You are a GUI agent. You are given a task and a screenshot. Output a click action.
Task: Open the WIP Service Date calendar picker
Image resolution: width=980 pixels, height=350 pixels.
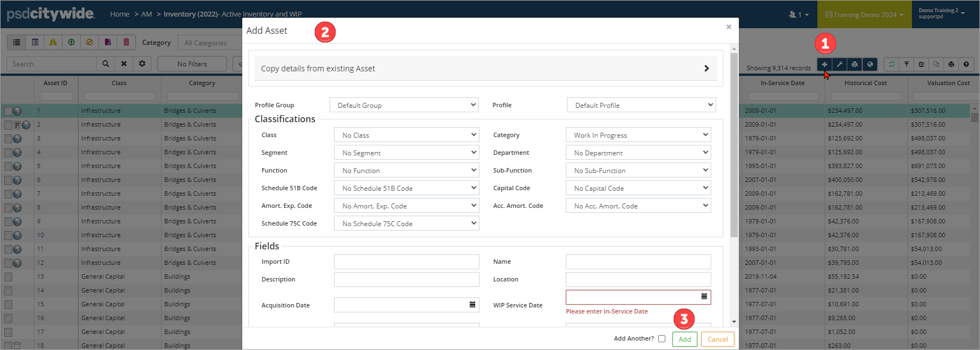(x=704, y=296)
